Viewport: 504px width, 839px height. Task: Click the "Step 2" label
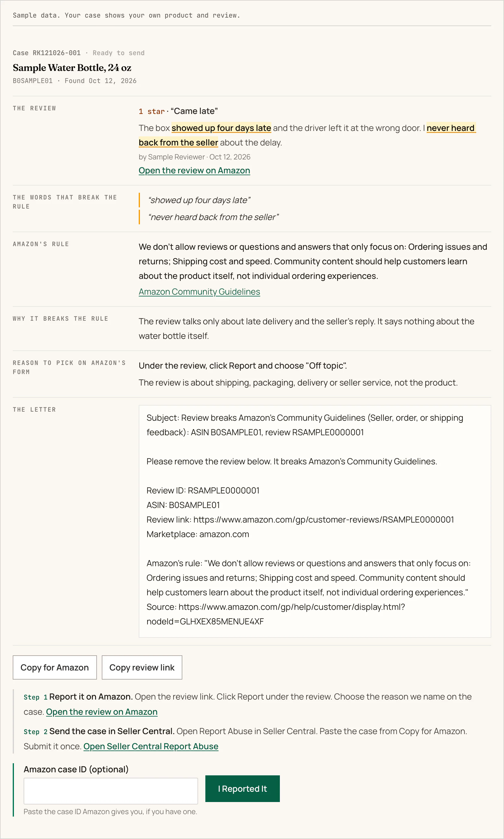[x=35, y=732]
